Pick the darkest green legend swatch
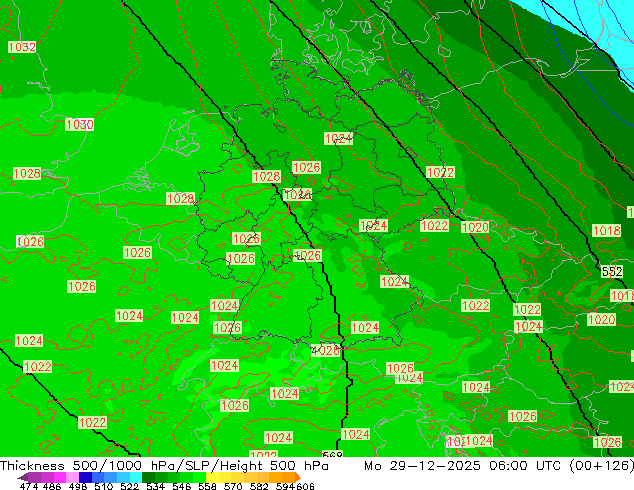Image resolution: width=634 pixels, height=490 pixels. tap(148, 477)
